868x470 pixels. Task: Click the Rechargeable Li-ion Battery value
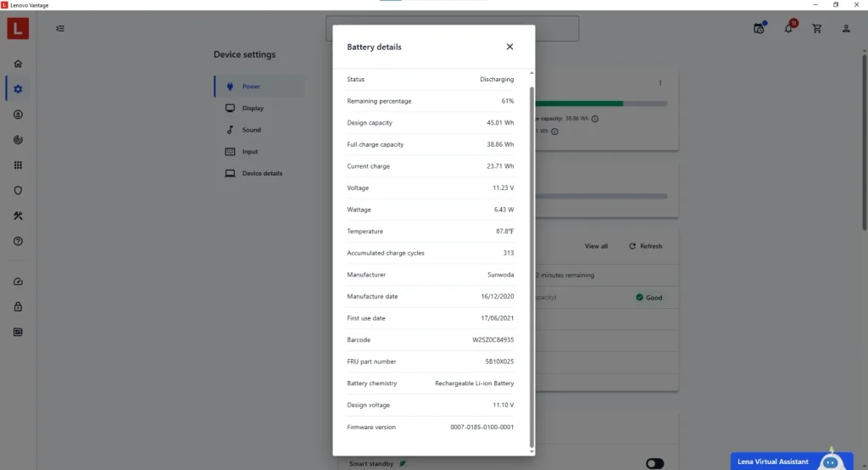(x=474, y=383)
